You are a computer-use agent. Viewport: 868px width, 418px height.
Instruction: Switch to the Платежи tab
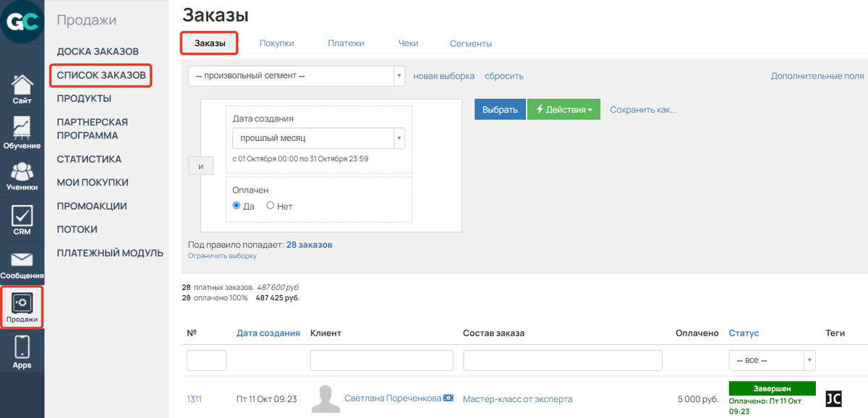click(x=346, y=43)
